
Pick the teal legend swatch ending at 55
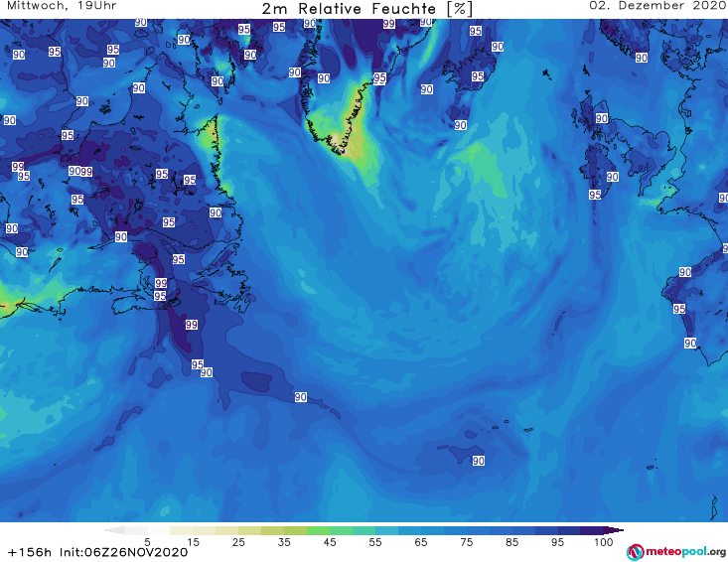364,530
